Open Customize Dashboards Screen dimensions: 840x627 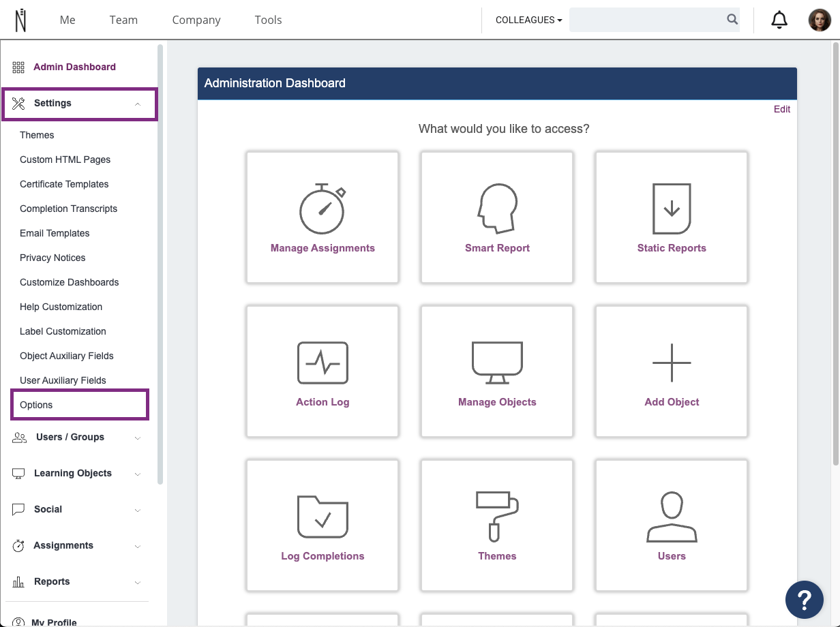coord(69,282)
